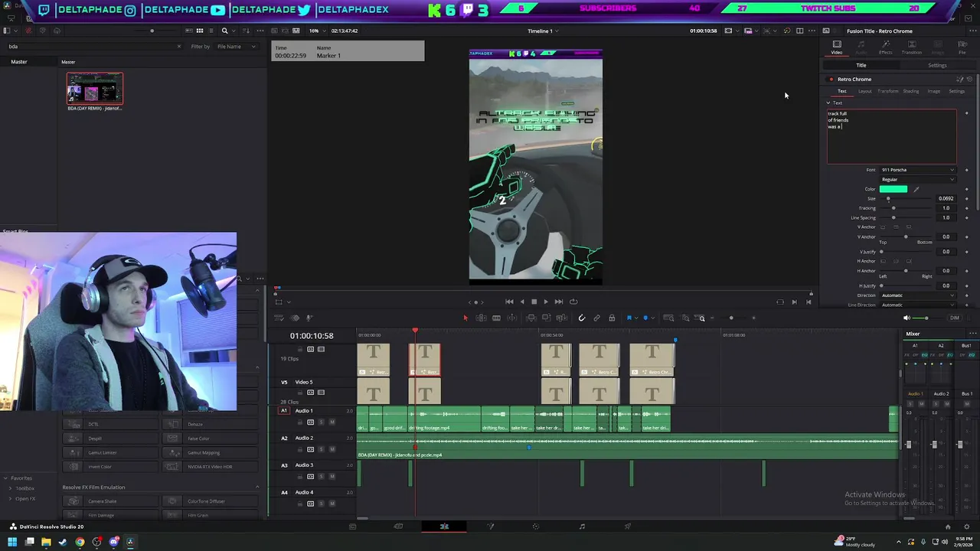Viewport: 980px width, 551px height.
Task: Click the green text Color swatch
Action: [x=893, y=189]
